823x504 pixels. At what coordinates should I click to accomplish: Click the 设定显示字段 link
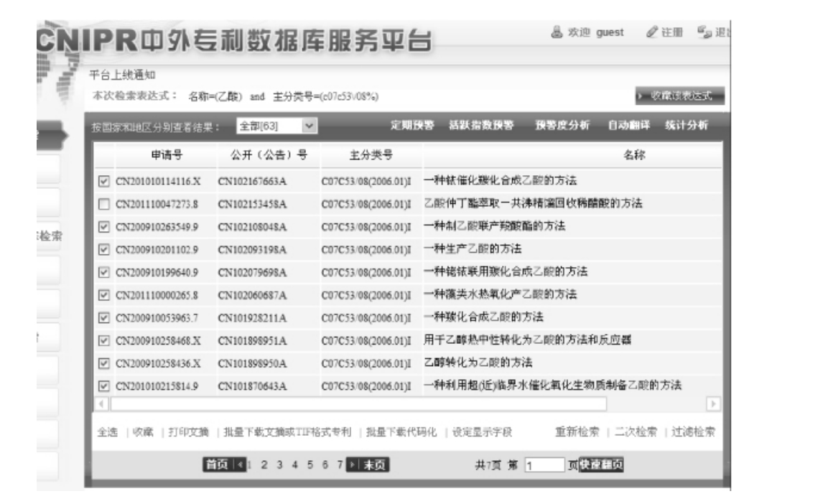pyautogui.click(x=482, y=432)
